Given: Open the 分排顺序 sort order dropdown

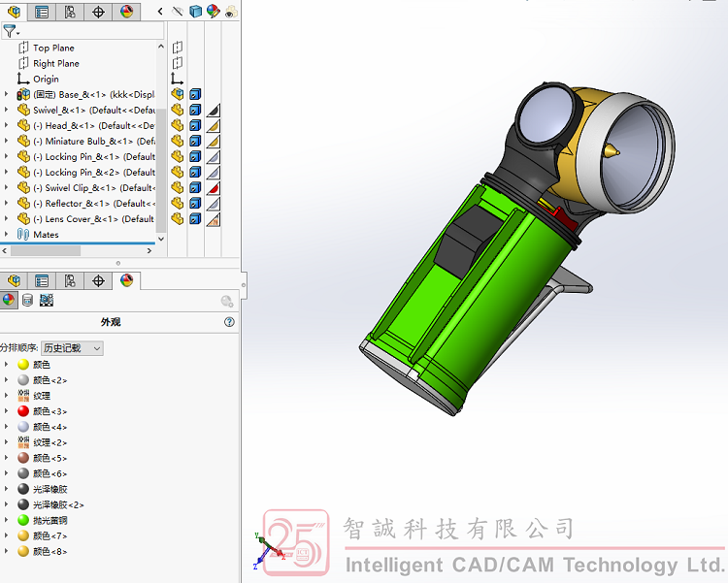Looking at the screenshot, I should tap(72, 348).
